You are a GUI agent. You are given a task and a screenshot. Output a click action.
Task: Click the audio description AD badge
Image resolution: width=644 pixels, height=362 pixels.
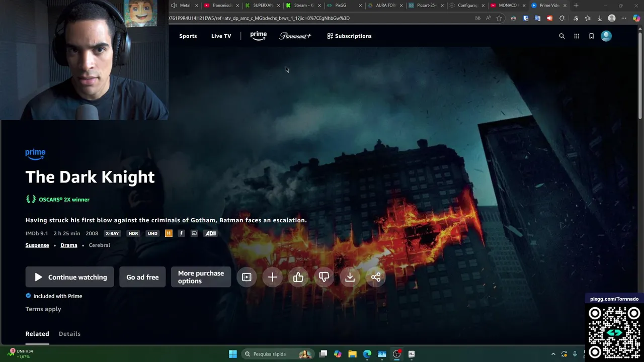point(210,233)
